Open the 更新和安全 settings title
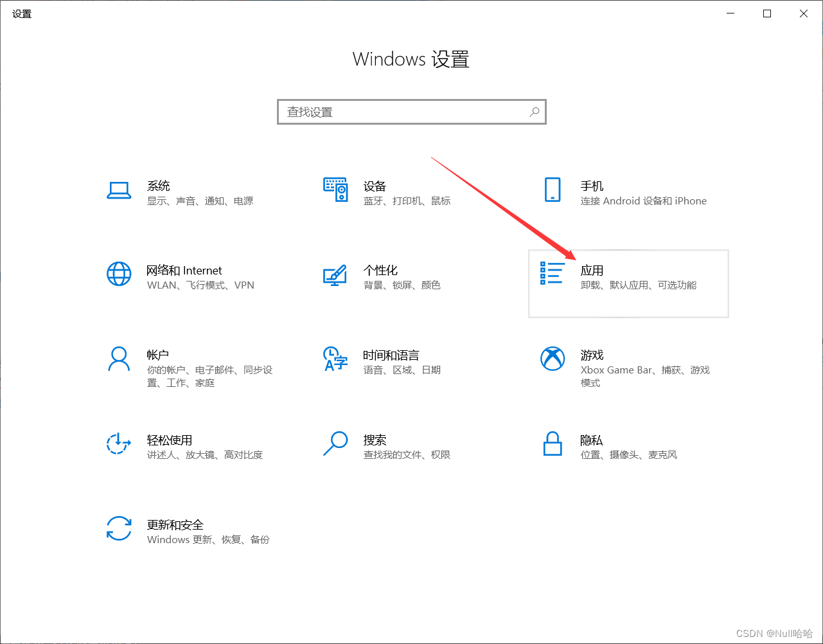823x644 pixels. tap(175, 525)
